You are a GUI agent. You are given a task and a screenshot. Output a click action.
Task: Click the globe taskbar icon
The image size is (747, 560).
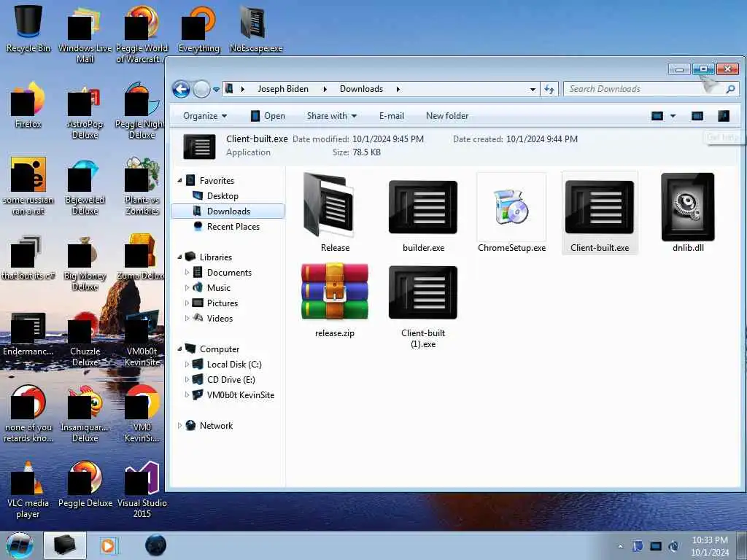pyautogui.click(x=156, y=545)
